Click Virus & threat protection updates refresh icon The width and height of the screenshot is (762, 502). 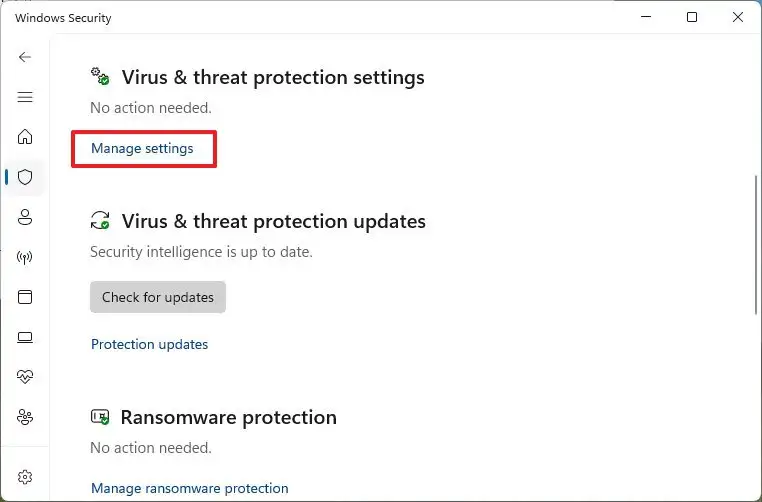pos(100,221)
